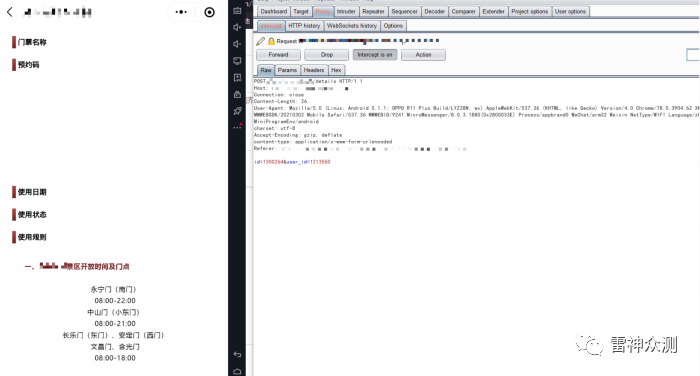The image size is (700, 376).
Task: Click the padlock HTTPS icon next to Request
Action: pyautogui.click(x=271, y=41)
